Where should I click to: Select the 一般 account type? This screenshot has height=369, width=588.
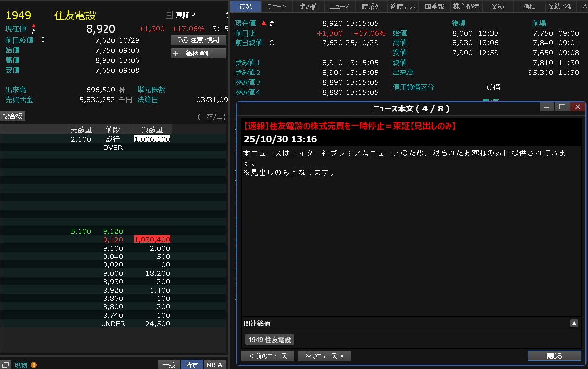pyautogui.click(x=169, y=365)
